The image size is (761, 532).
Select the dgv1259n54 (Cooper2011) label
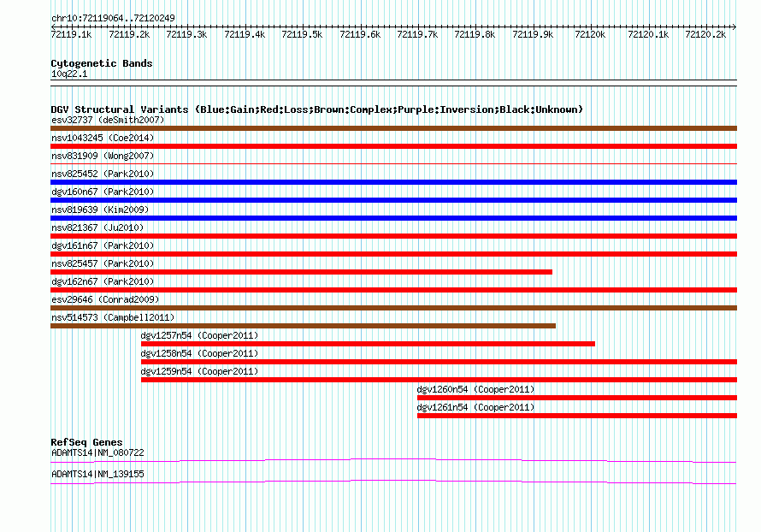point(199,371)
